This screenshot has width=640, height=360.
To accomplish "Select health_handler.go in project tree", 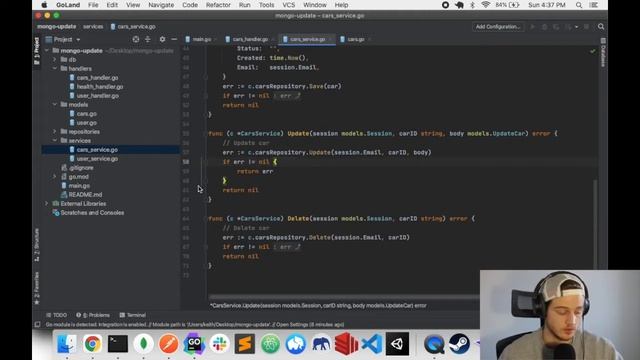I will 100,87.
